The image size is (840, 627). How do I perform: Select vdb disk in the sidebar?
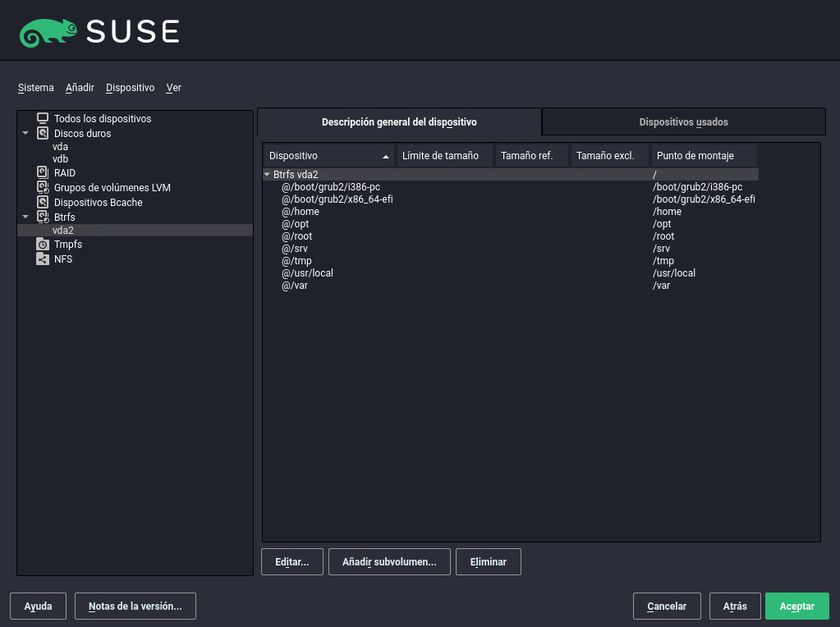60,159
